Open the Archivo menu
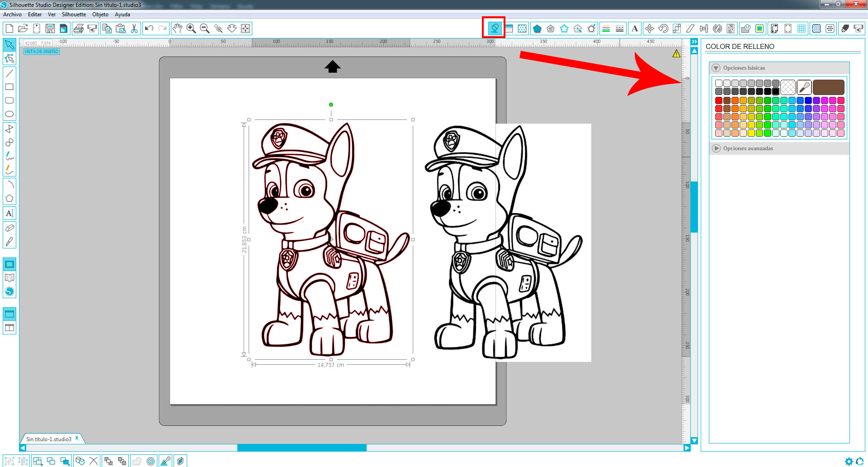This screenshot has height=467, width=868. (13, 14)
